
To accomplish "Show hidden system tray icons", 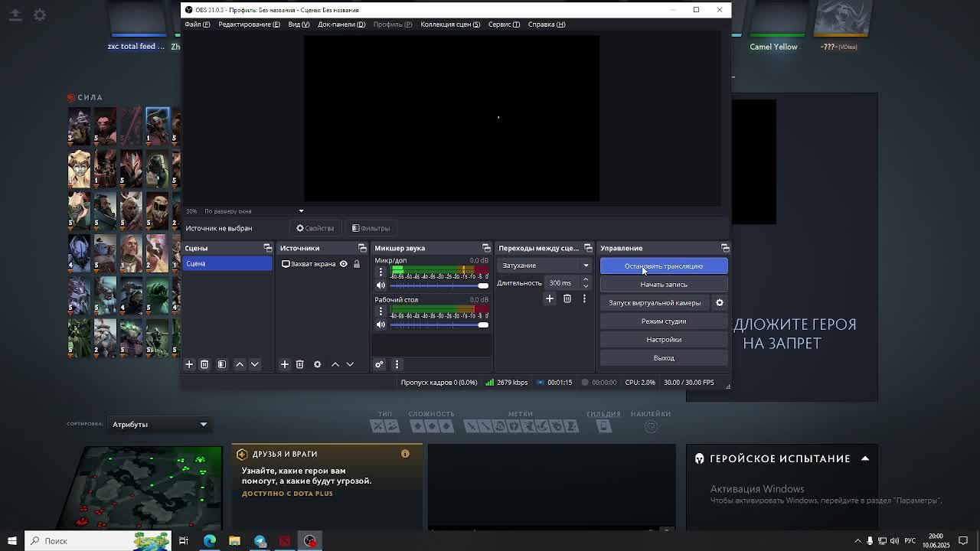I will pos(857,541).
